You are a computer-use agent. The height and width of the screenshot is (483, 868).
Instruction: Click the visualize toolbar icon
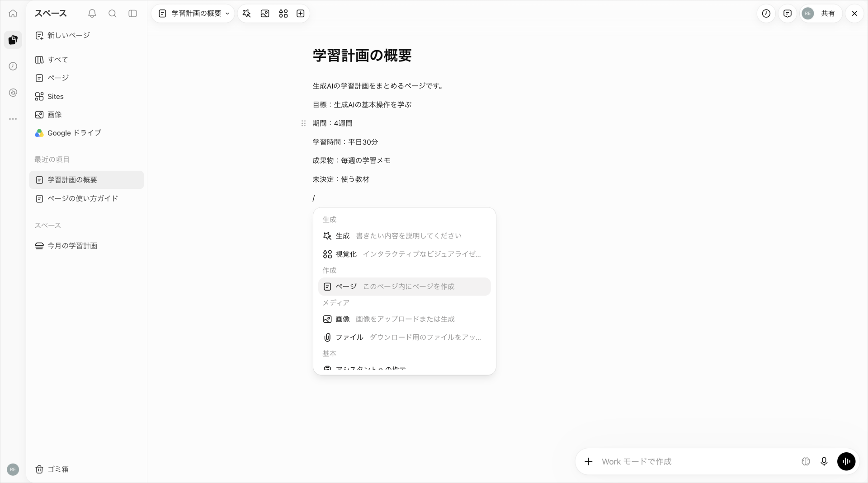(283, 14)
